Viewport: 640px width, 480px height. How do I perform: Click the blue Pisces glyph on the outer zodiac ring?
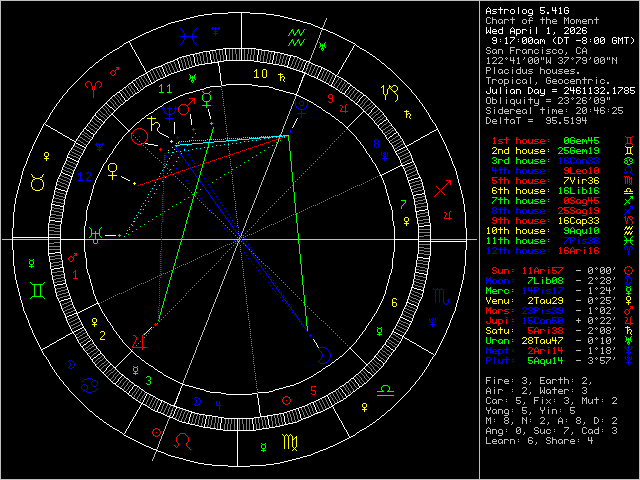pyautogui.click(x=189, y=36)
